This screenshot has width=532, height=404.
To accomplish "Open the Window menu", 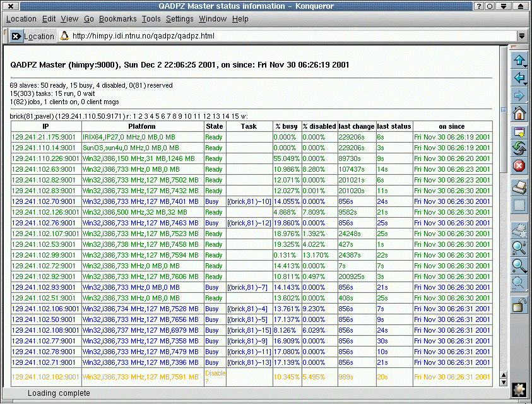I will (x=213, y=19).
